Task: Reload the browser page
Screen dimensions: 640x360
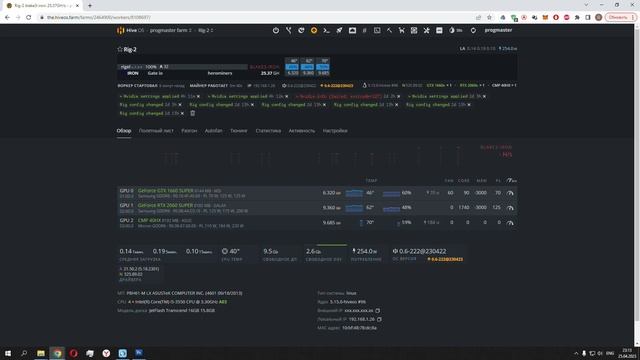Action: pyautogui.click(x=29, y=17)
